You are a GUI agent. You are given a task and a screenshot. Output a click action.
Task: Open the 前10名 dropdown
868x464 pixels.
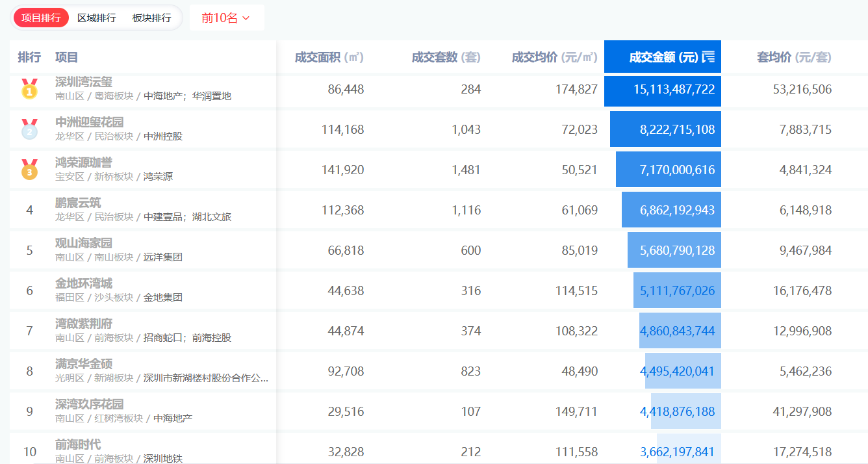click(226, 18)
